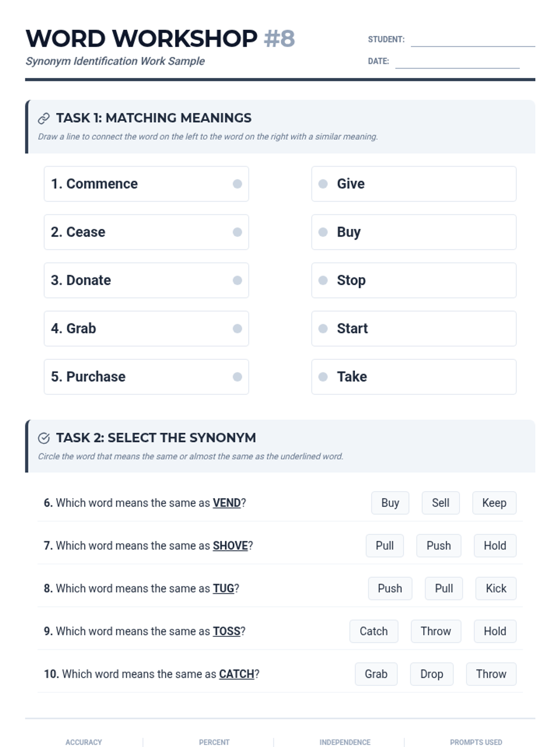Pick Pull in the TUG question row
The image size is (560, 747).
click(x=444, y=588)
